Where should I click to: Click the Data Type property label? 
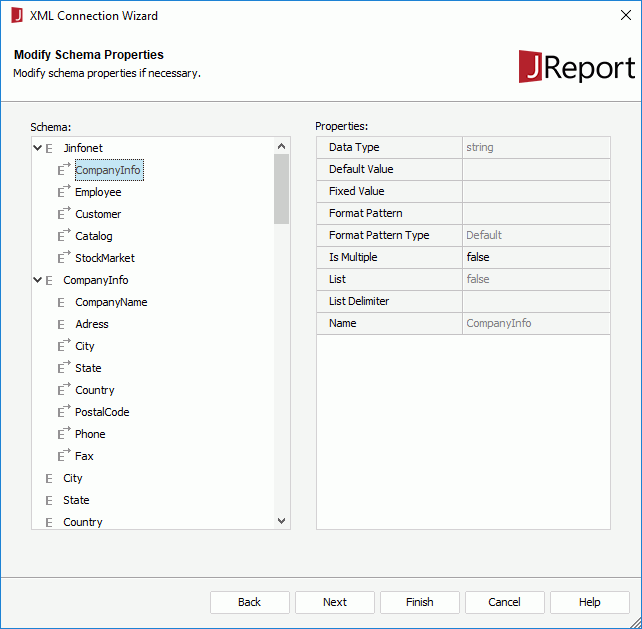354,147
